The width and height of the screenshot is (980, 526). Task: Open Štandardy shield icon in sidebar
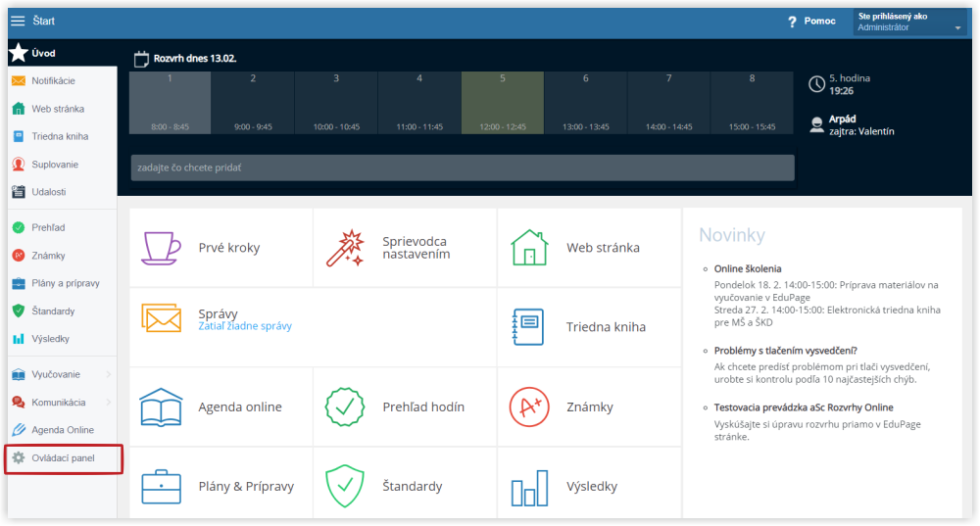point(19,311)
